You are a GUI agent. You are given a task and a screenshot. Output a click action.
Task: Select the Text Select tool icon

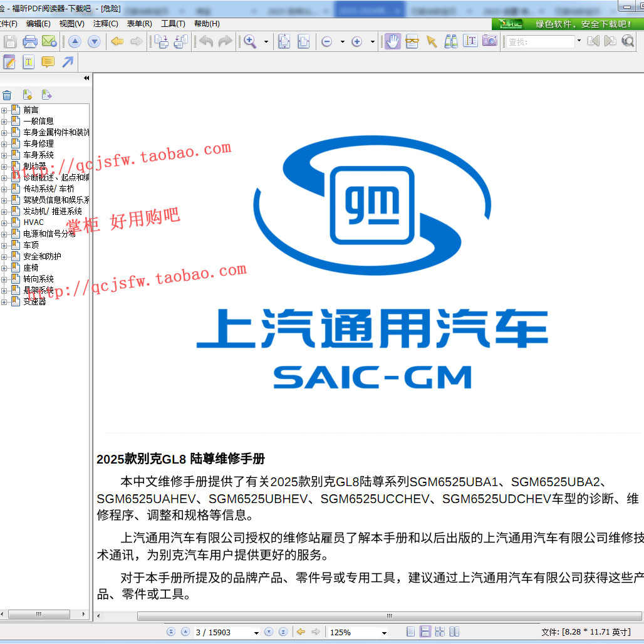tap(470, 41)
